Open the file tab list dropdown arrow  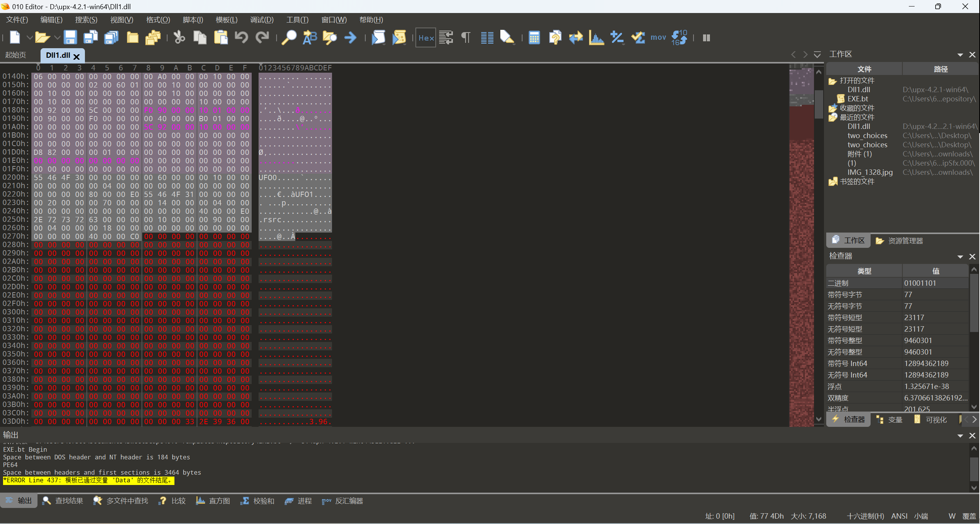[x=817, y=54]
